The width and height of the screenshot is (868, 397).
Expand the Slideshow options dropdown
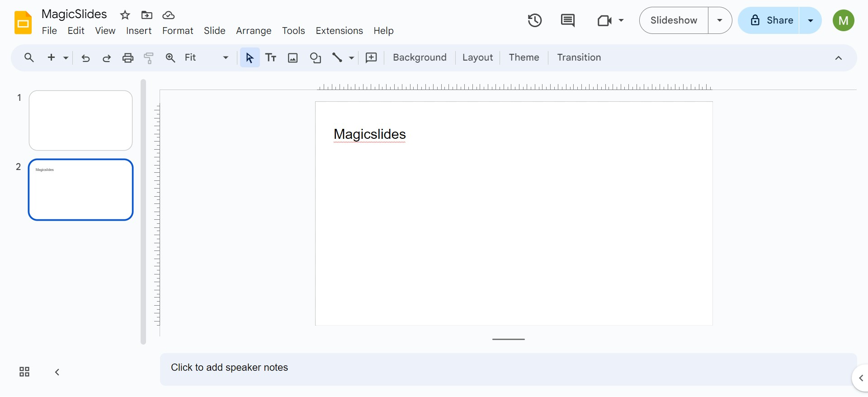pyautogui.click(x=720, y=20)
